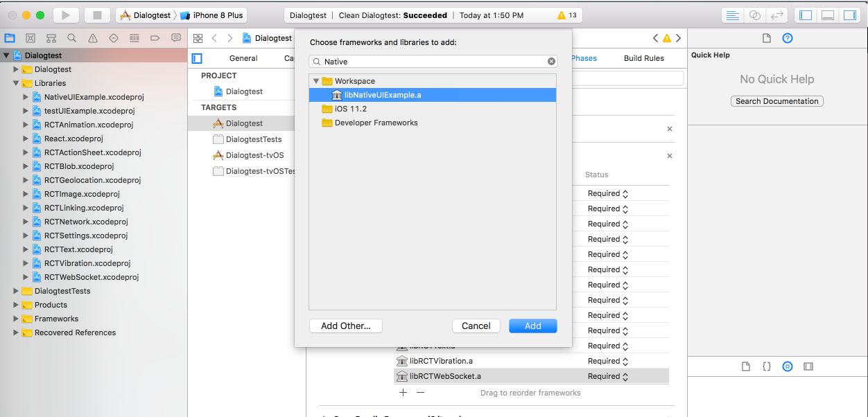Select the find navigator magnifying glass
This screenshot has height=417, width=868.
coord(71,38)
